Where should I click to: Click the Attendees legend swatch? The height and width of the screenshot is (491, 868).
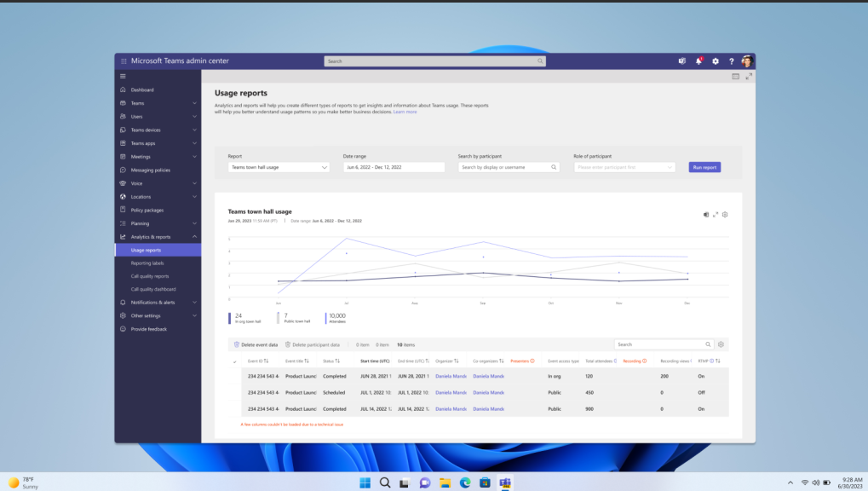pos(326,318)
